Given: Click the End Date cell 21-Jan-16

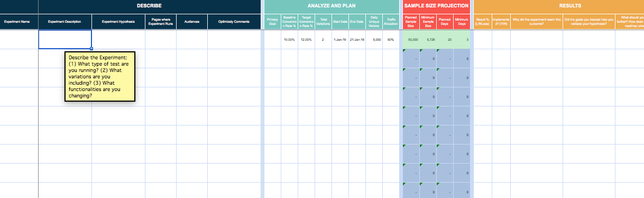Looking at the screenshot, I should point(357,40).
